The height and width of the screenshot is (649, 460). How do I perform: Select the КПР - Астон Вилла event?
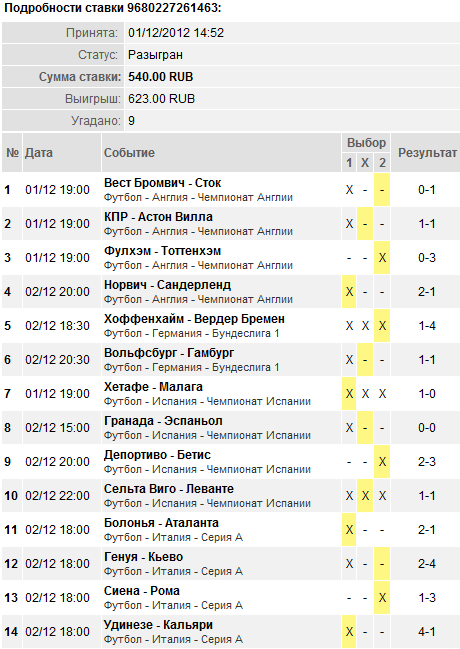[158, 217]
